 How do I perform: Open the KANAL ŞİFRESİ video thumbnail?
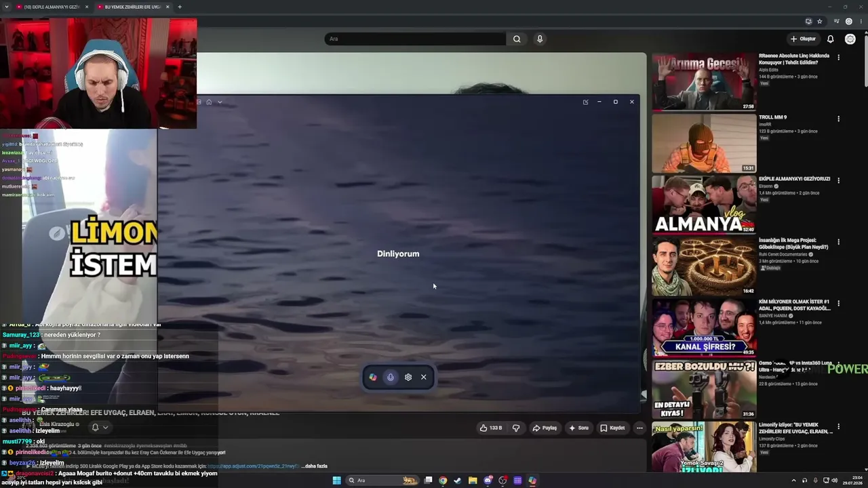(x=704, y=327)
